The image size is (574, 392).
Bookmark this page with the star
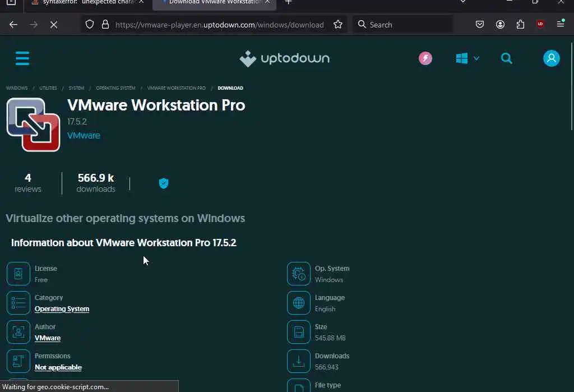point(338,25)
